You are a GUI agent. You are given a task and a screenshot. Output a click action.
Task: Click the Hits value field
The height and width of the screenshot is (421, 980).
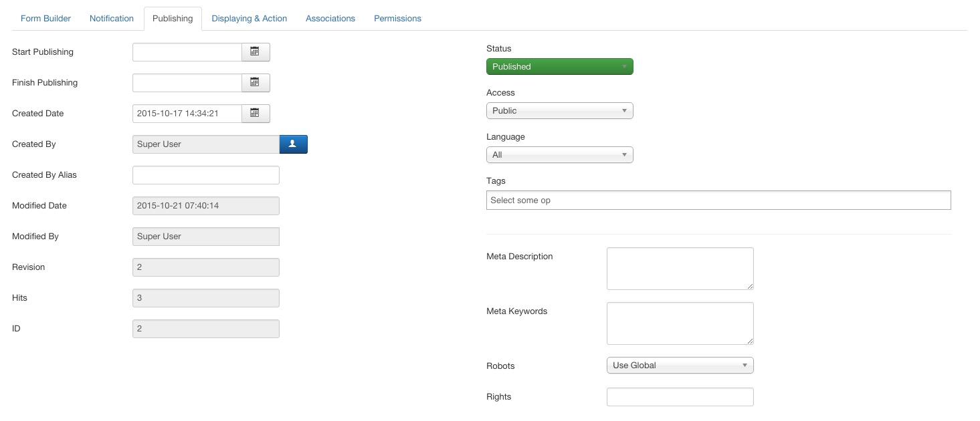[x=206, y=298]
